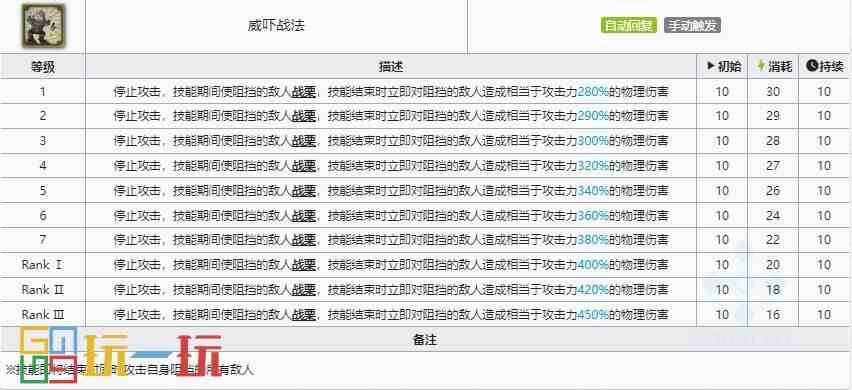Select the gray 手动触发 tag
Viewport: 852px width, 390px height.
click(x=692, y=26)
